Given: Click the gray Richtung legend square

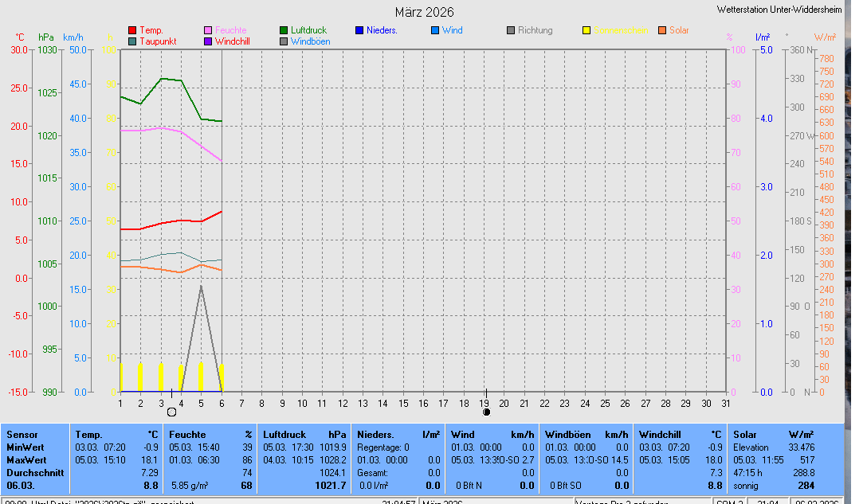Looking at the screenshot, I should tap(511, 30).
